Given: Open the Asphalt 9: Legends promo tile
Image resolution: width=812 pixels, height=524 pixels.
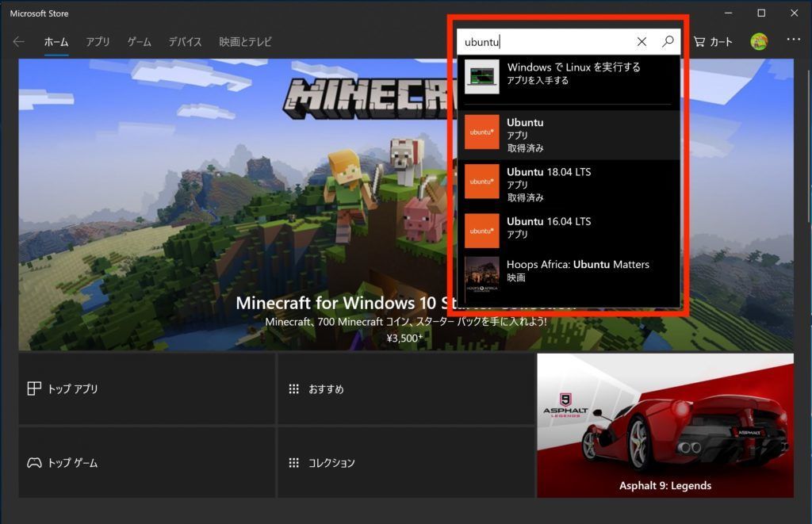Looking at the screenshot, I should (665, 426).
